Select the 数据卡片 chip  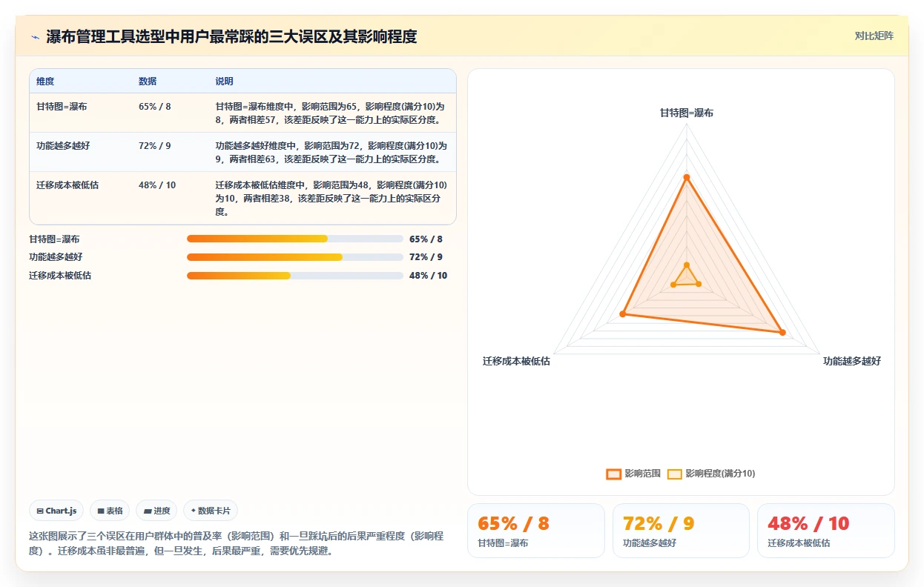tap(211, 511)
